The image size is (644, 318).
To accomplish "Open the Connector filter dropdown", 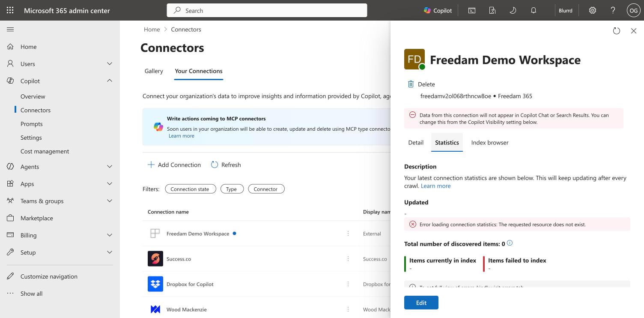I will pyautogui.click(x=266, y=189).
